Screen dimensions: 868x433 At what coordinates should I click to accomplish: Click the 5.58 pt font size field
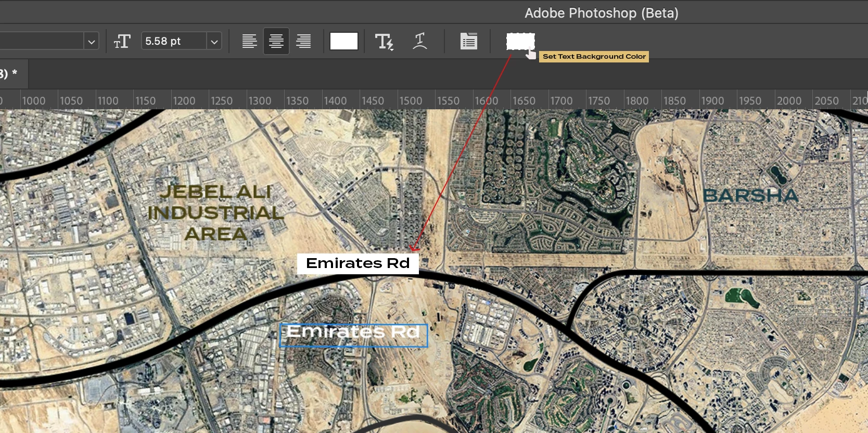(174, 41)
